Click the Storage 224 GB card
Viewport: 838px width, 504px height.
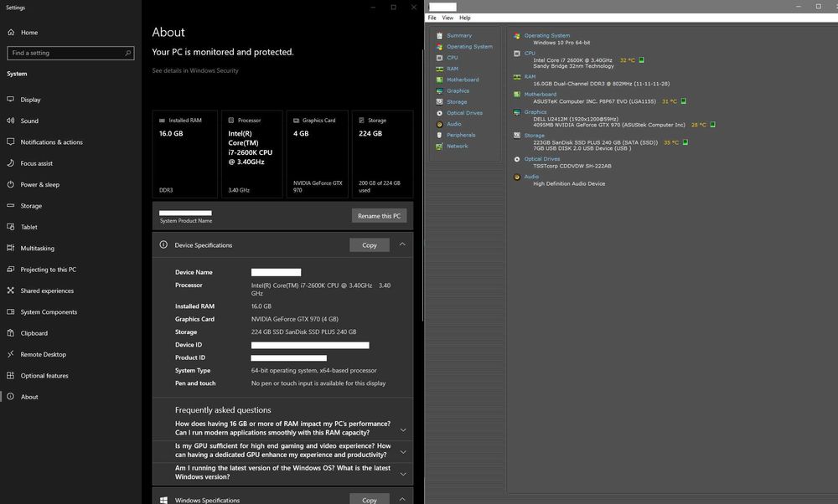(x=383, y=154)
